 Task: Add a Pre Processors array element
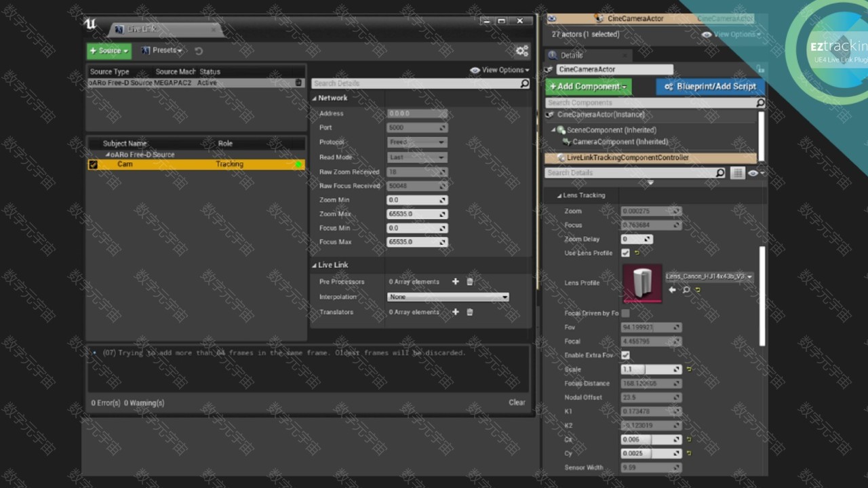point(455,281)
